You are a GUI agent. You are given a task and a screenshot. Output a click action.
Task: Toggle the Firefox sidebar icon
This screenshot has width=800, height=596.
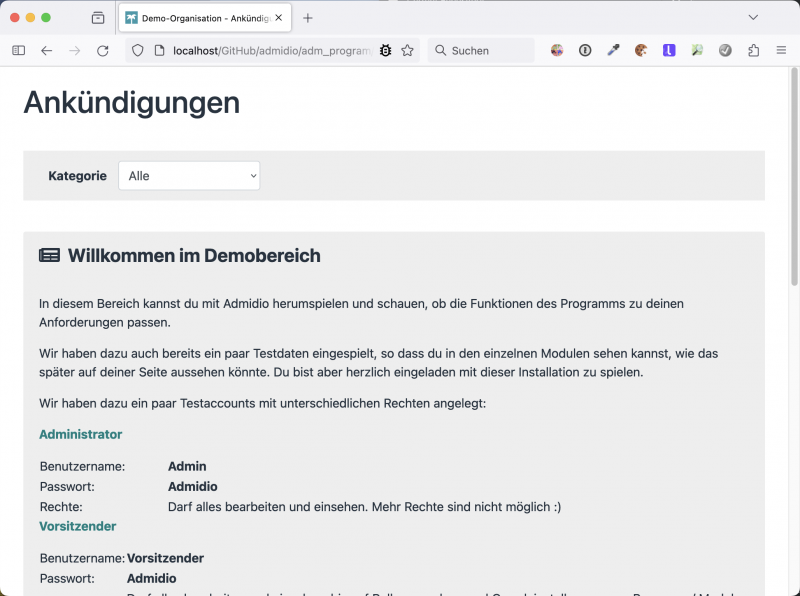click(x=18, y=50)
